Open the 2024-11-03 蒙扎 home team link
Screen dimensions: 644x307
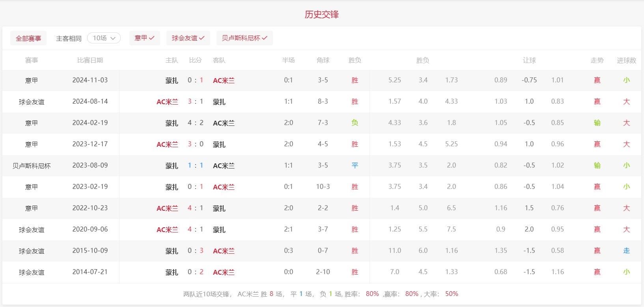point(172,80)
